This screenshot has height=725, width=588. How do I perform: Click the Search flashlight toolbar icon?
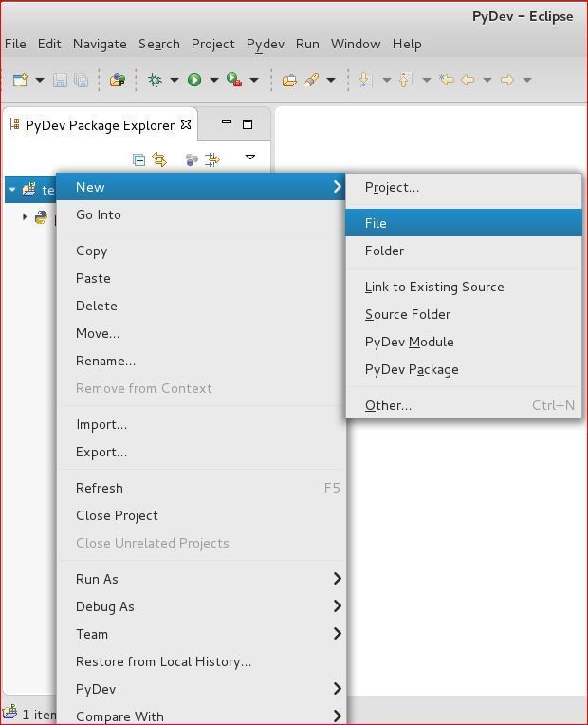pyautogui.click(x=311, y=80)
